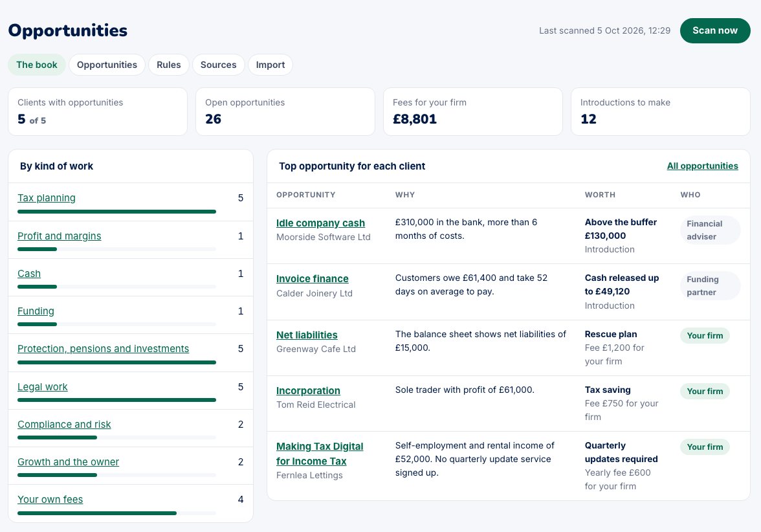The height and width of the screenshot is (532, 761).
Task: Click the WORTH column header
Action: coord(600,195)
